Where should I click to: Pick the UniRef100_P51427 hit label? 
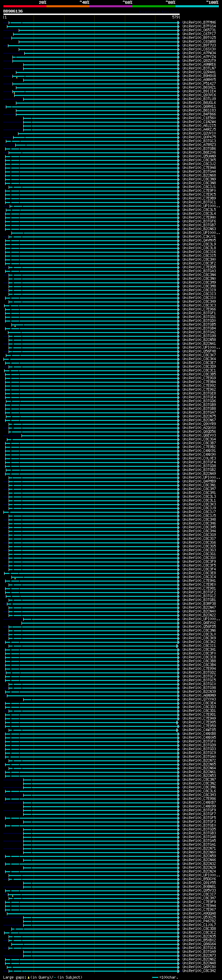point(199,84)
